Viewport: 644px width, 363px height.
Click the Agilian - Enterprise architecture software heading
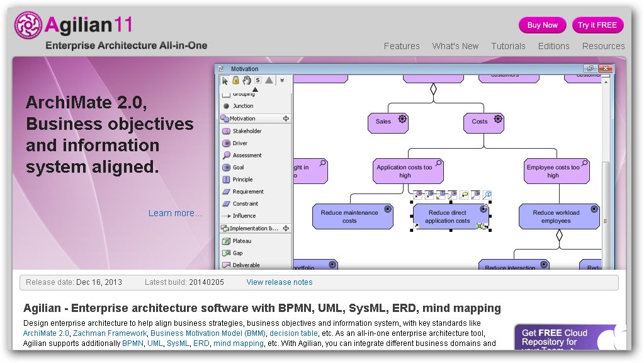[x=262, y=308]
